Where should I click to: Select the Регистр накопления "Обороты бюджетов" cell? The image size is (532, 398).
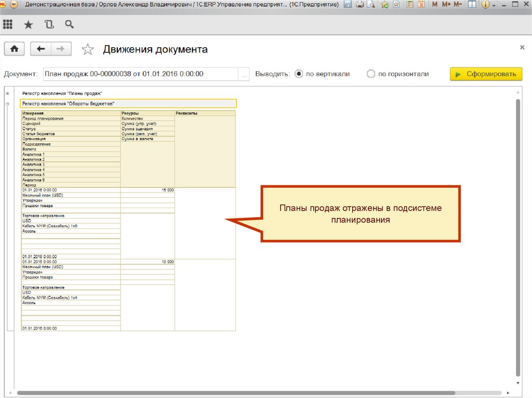129,104
